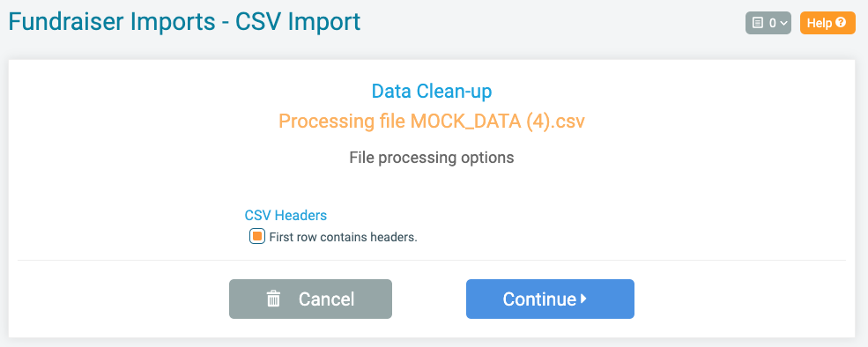
Task: Click the Fundraiser Imports - CSV Import title
Action: 184,22
